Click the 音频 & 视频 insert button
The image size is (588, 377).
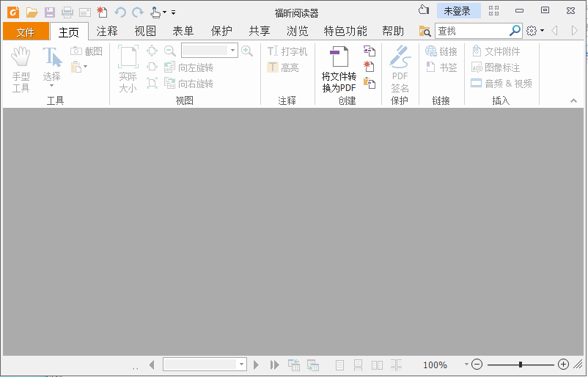pyautogui.click(x=501, y=84)
